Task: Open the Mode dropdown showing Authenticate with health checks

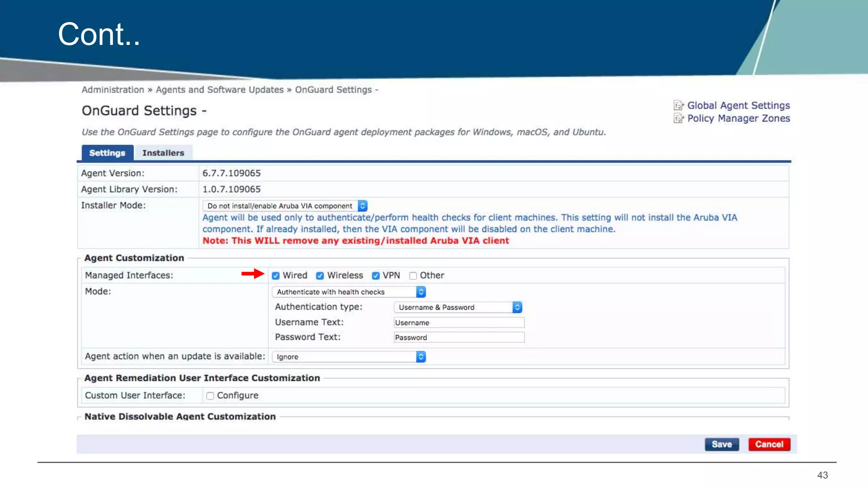Action: pyautogui.click(x=349, y=292)
